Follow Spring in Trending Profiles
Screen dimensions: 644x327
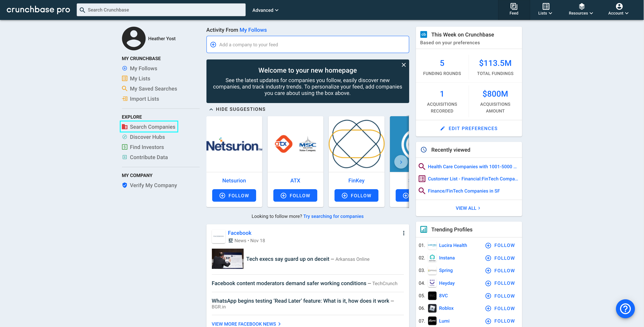point(500,270)
